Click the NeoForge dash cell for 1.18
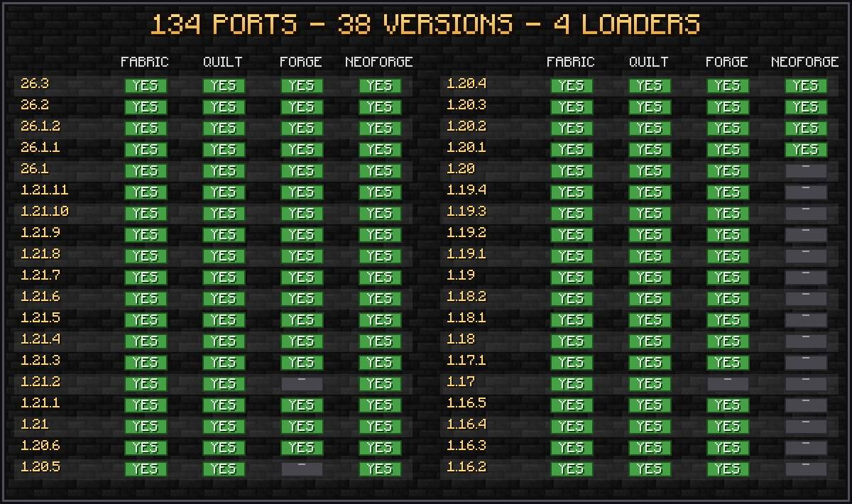Screen dimensions: 852x504 click(x=806, y=341)
